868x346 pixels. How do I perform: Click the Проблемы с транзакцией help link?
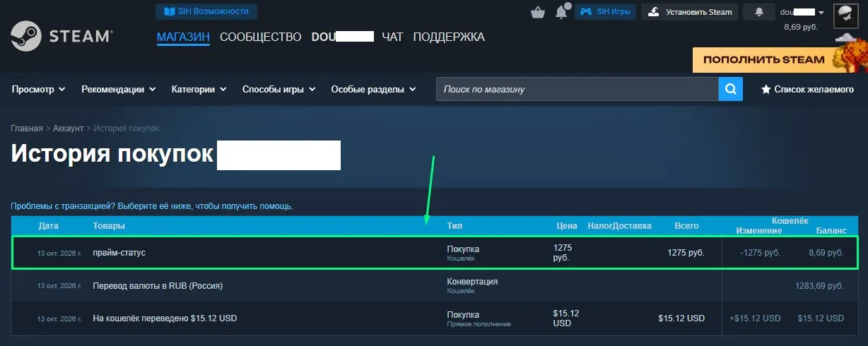tap(152, 206)
